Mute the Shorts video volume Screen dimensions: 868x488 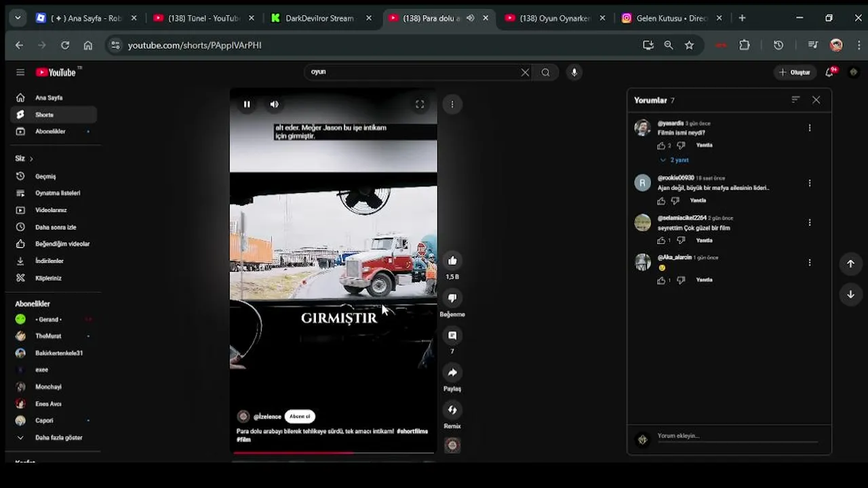274,104
